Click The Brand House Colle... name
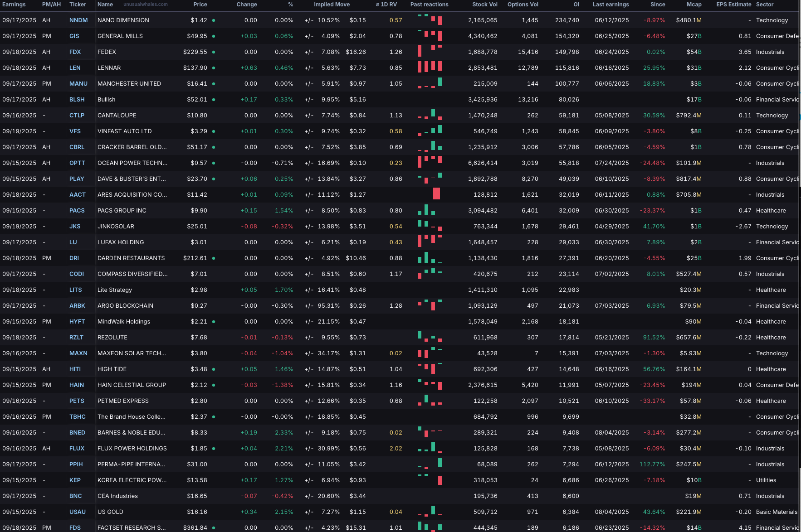Viewport: 801px width, 532px height. pyautogui.click(x=132, y=417)
